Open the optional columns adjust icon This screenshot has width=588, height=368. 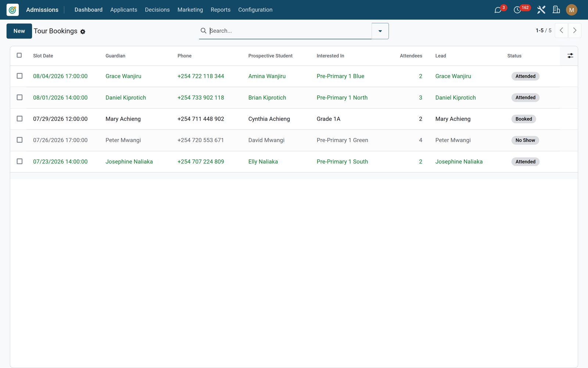(x=570, y=56)
